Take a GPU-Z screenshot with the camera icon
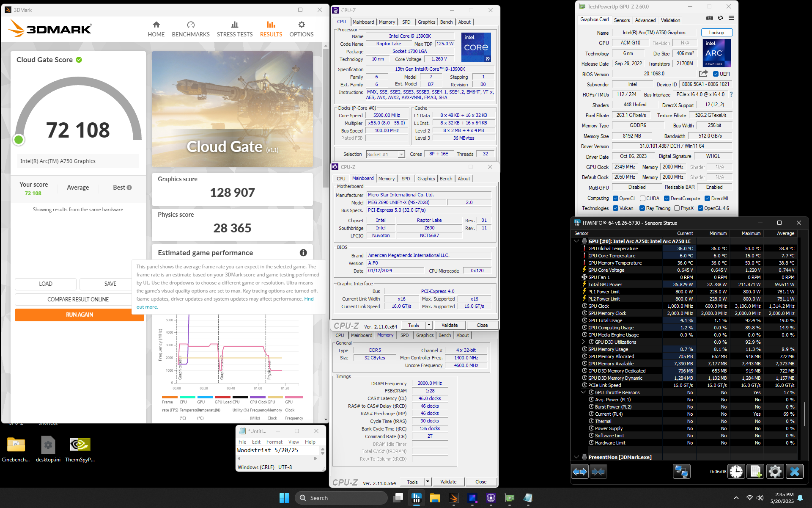This screenshot has height=508, width=812. [x=710, y=18]
